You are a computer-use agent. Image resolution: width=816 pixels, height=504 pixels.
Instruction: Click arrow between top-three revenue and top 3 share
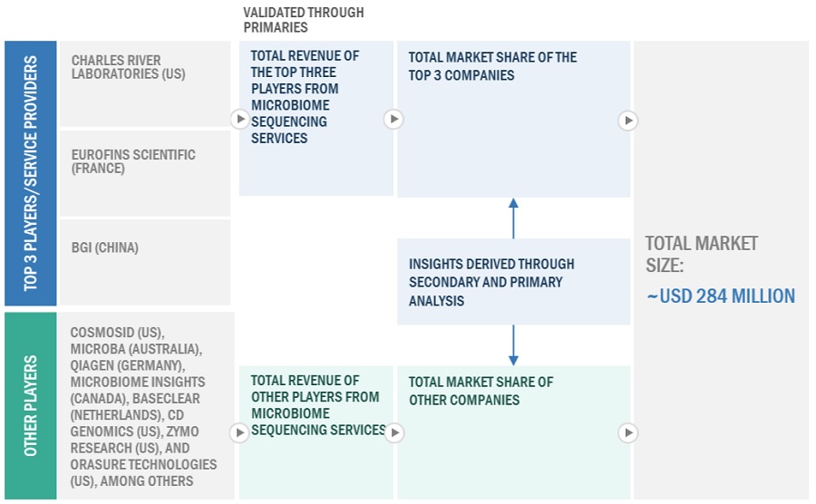click(393, 119)
